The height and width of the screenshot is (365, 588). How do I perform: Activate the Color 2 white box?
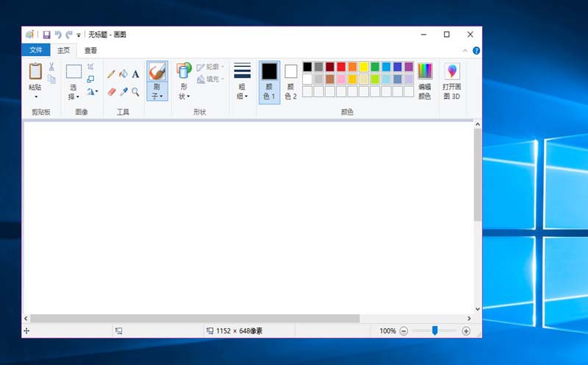tap(290, 71)
